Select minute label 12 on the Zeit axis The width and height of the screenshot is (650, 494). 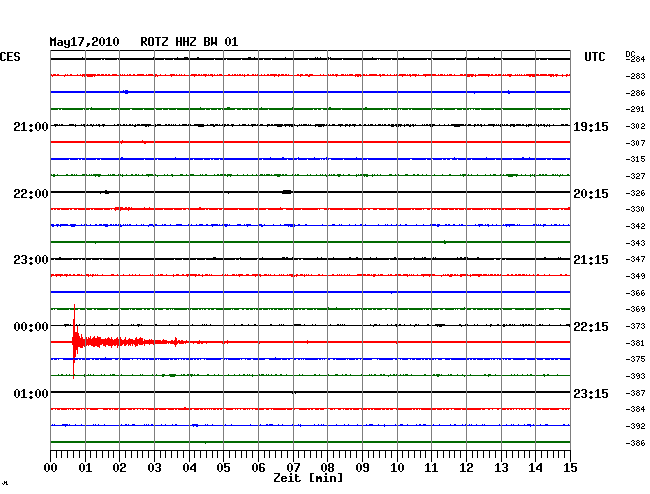466,468
